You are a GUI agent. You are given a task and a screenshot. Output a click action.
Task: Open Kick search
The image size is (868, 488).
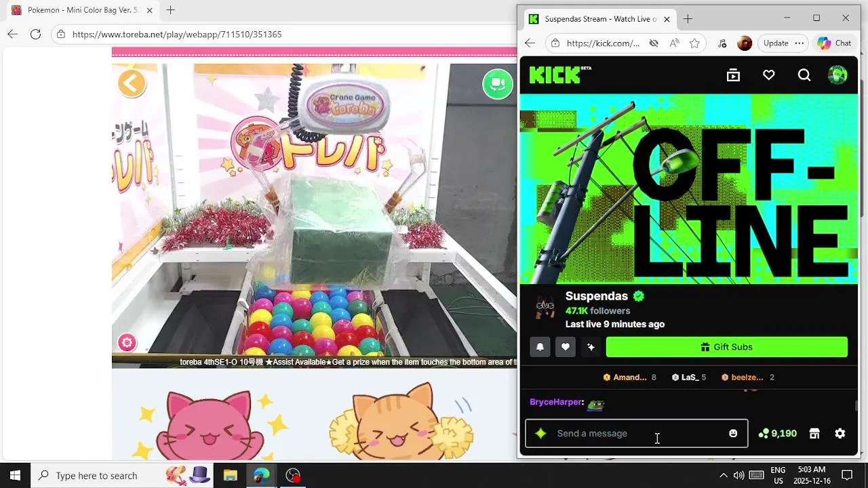(804, 75)
